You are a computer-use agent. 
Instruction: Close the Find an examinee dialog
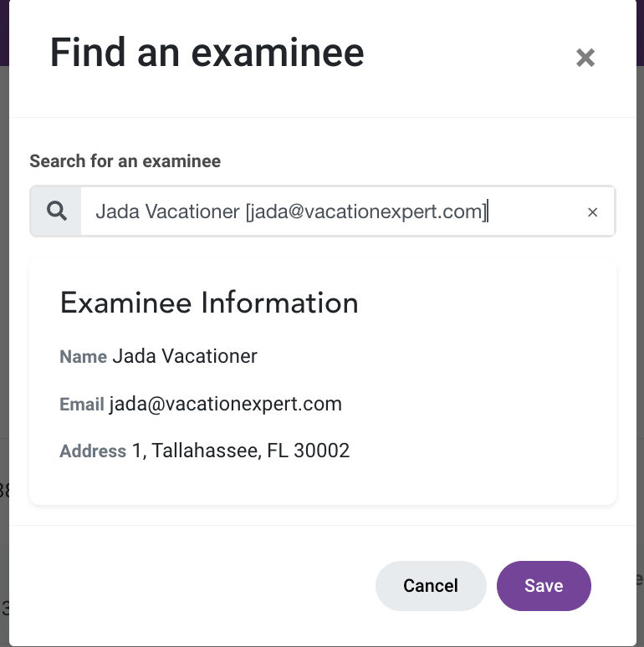[585, 58]
